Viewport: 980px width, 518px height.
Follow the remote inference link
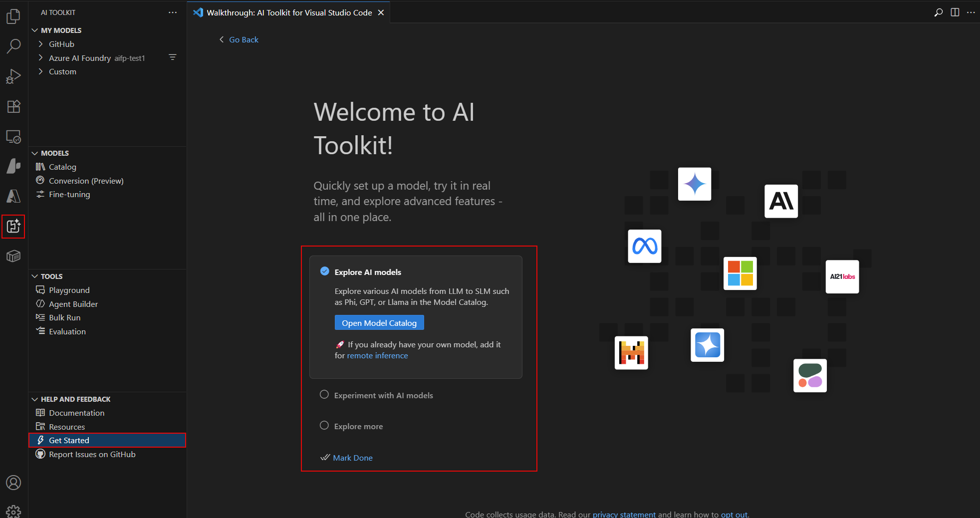(377, 355)
